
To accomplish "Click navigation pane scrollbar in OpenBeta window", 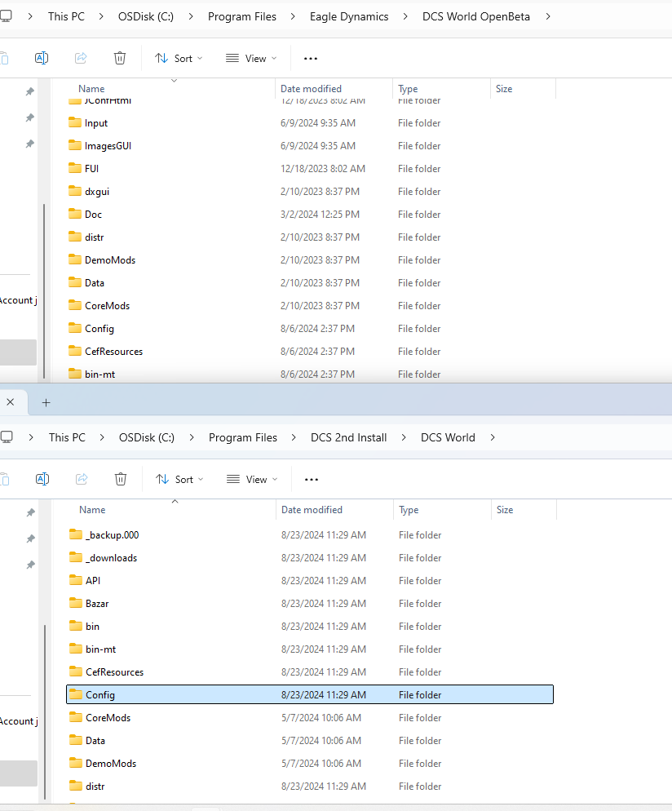I will click(x=45, y=291).
